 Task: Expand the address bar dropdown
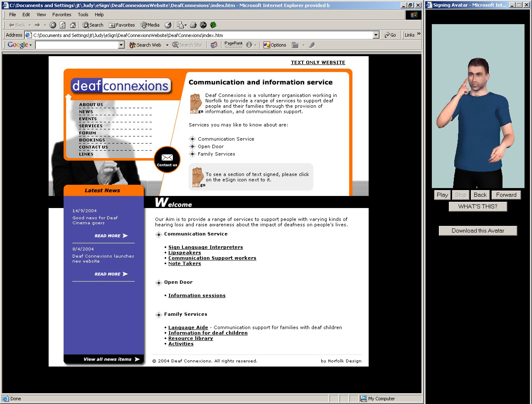pos(376,35)
